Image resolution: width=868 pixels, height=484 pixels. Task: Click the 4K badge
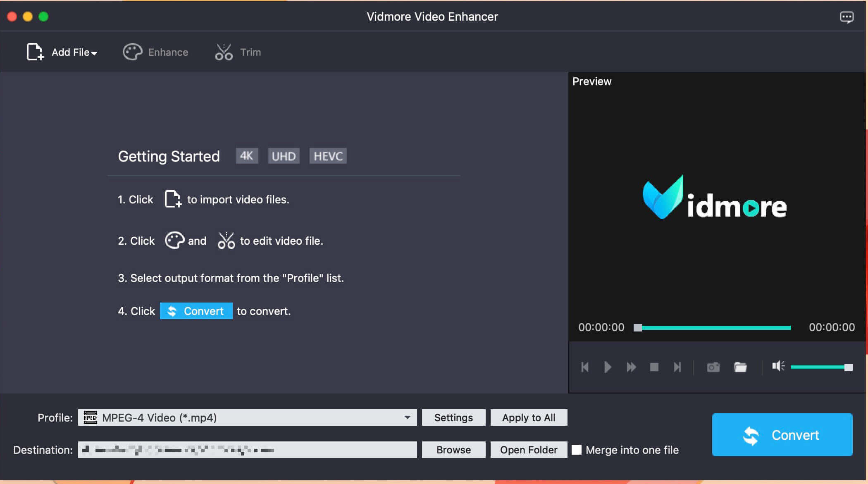(247, 156)
